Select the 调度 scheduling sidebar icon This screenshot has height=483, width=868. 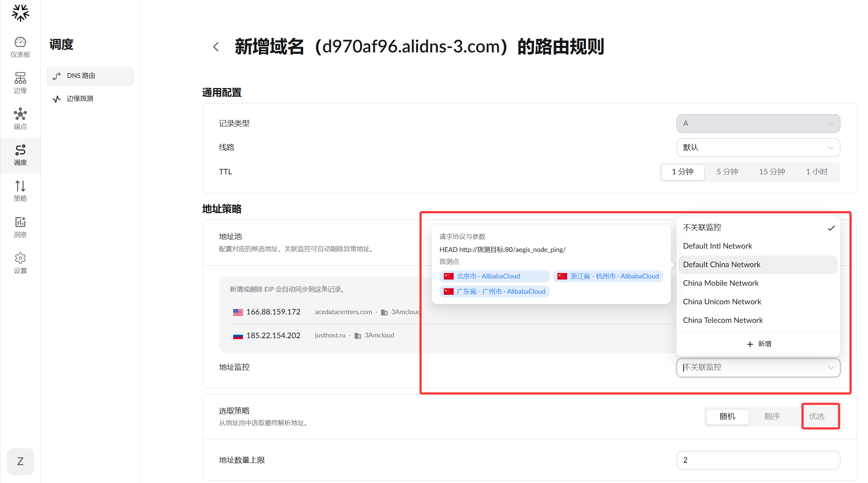(20, 155)
